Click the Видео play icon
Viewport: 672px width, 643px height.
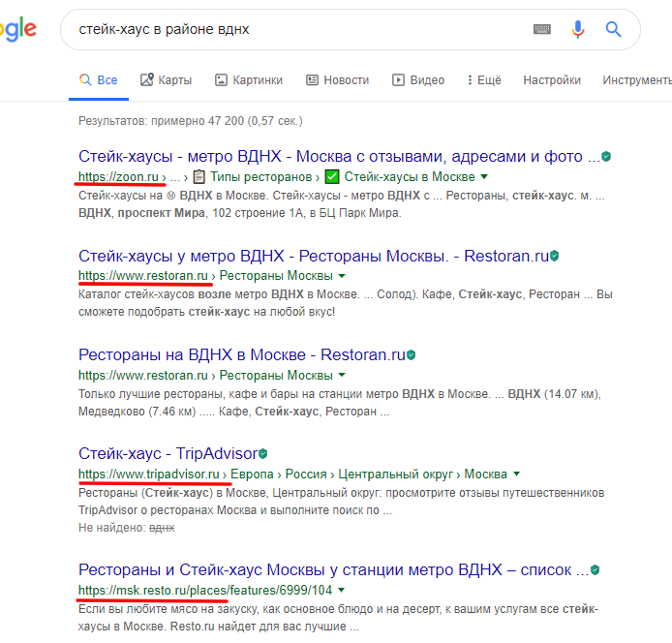pyautogui.click(x=398, y=80)
